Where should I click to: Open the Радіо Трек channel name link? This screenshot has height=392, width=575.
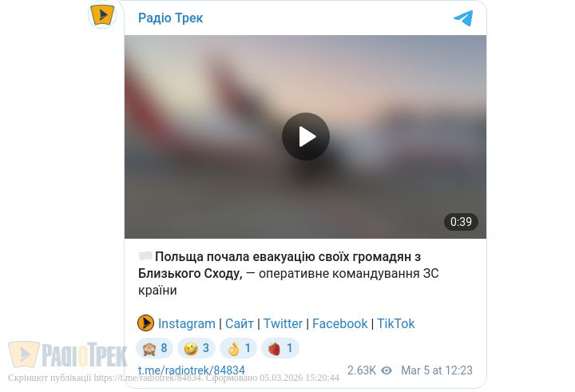click(x=171, y=18)
